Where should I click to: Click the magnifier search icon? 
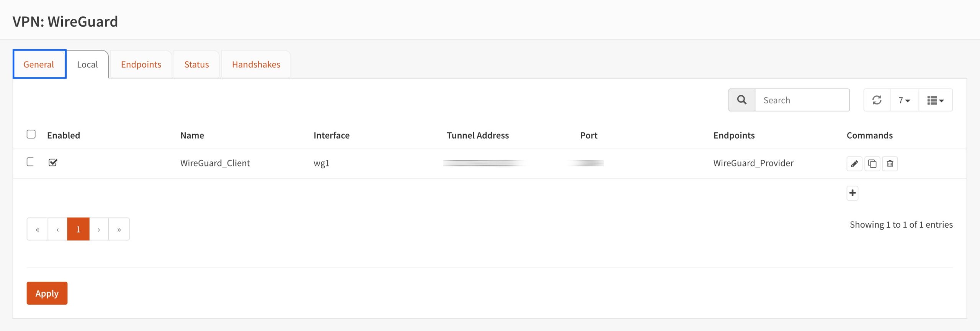pyautogui.click(x=742, y=100)
